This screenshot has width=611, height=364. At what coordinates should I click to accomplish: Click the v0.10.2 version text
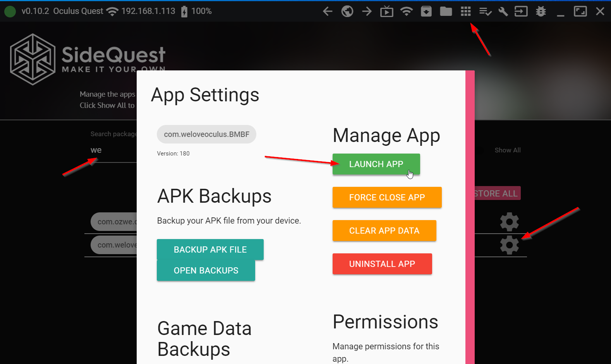(x=35, y=11)
